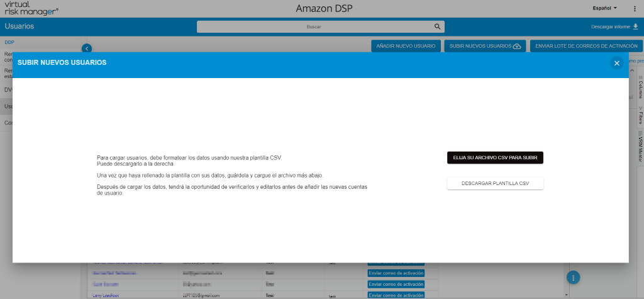The image size is (644, 299).
Task: Click the floating blue three-dot button
Action: [x=574, y=277]
